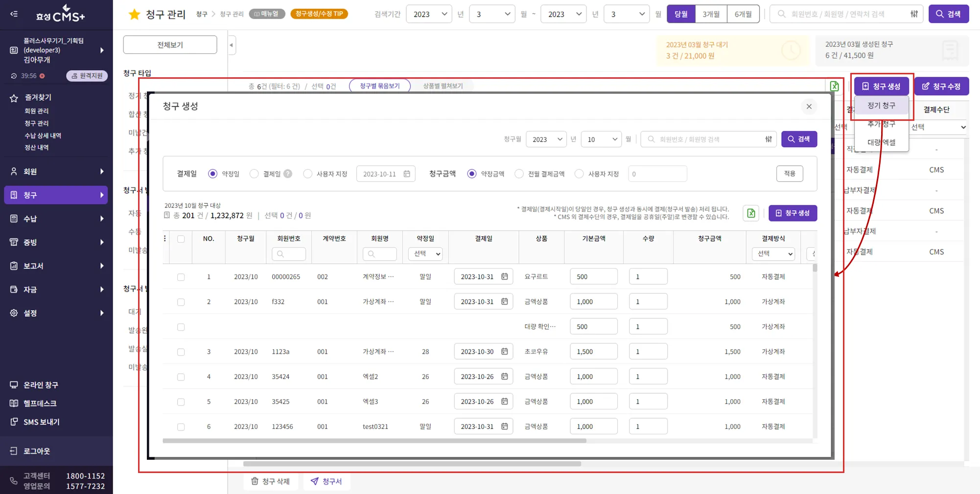Click the calendar icon for row 1 결제일

(x=505, y=277)
